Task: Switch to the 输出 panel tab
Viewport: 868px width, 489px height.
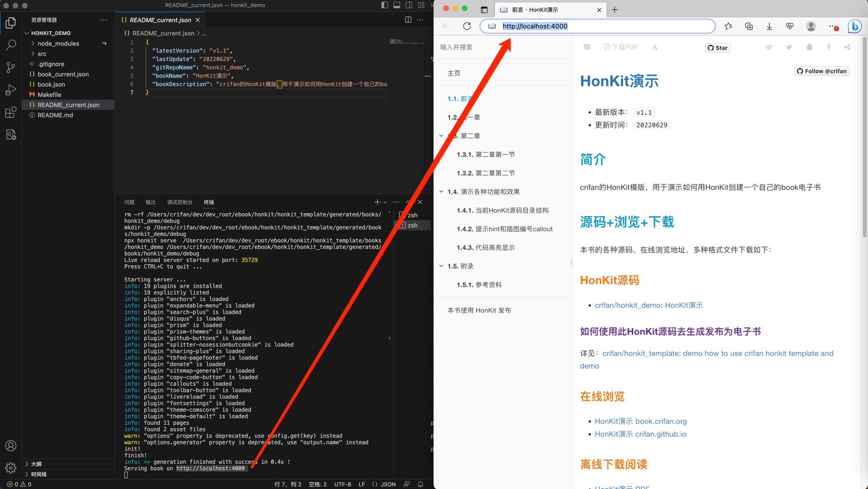Action: pos(150,202)
